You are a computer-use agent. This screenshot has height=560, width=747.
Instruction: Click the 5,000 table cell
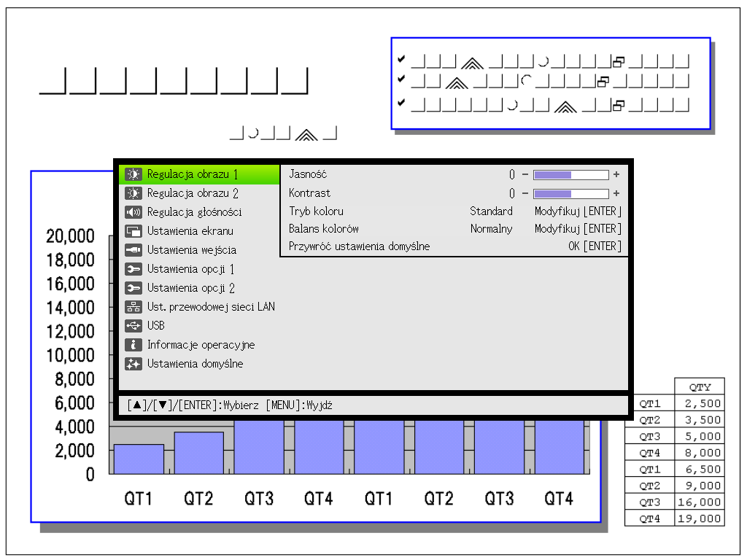tap(700, 437)
